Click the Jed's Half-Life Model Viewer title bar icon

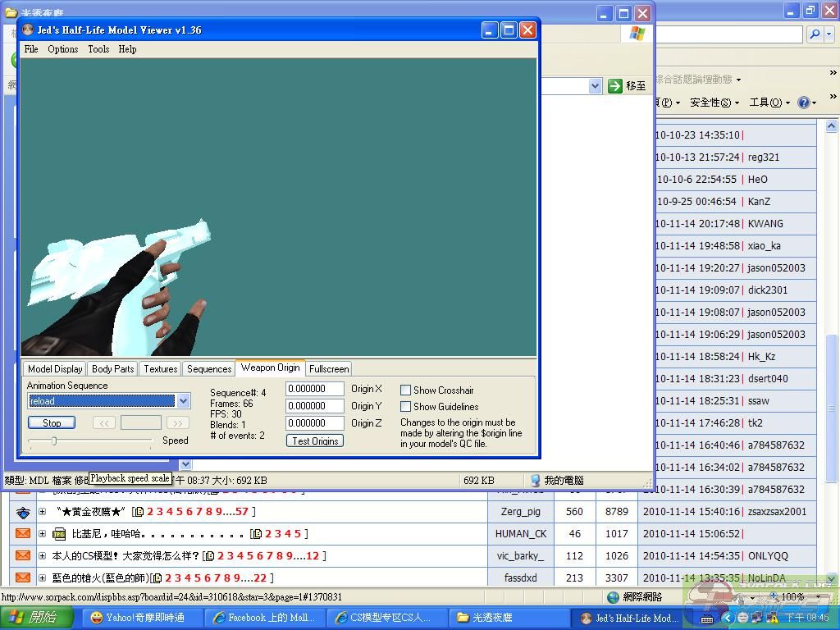[27, 30]
